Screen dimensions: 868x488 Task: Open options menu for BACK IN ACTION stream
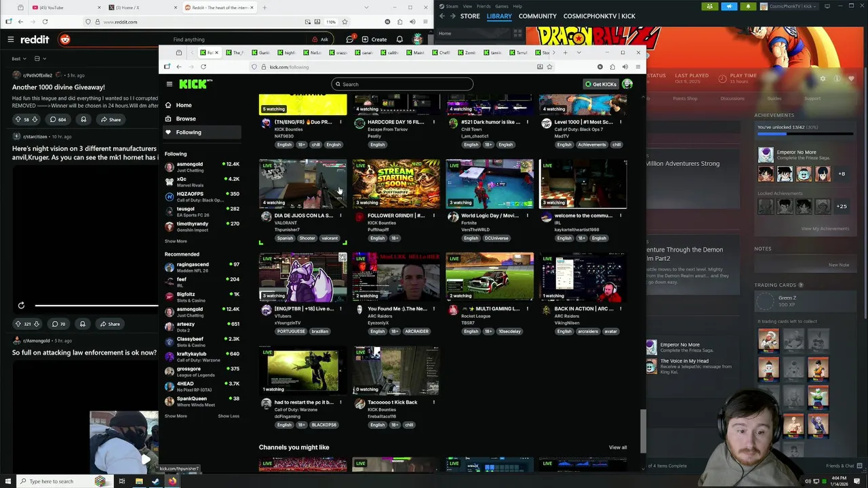point(620,309)
